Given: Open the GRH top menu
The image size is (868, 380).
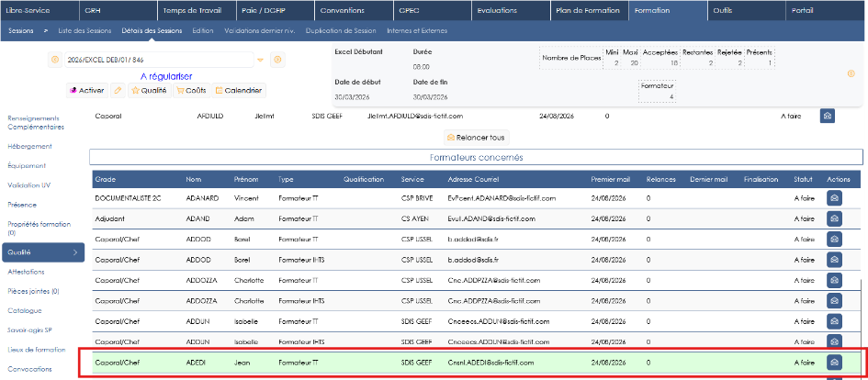Looking at the screenshot, I should pos(118,10).
